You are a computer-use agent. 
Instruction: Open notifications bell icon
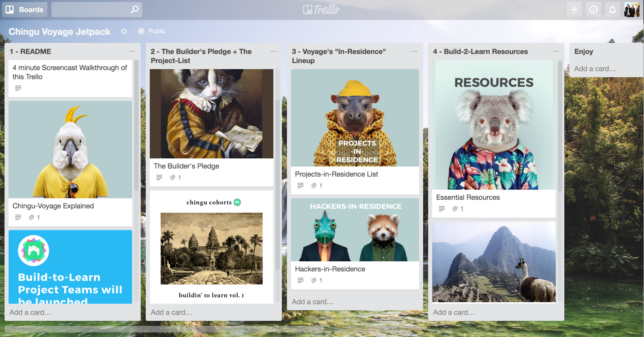pyautogui.click(x=612, y=10)
